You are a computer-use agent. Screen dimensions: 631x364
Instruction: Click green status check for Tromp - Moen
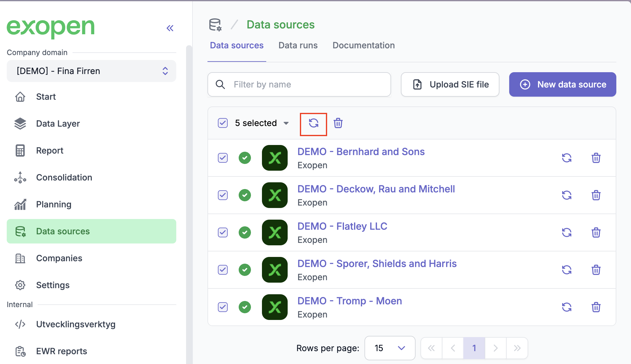pyautogui.click(x=245, y=307)
